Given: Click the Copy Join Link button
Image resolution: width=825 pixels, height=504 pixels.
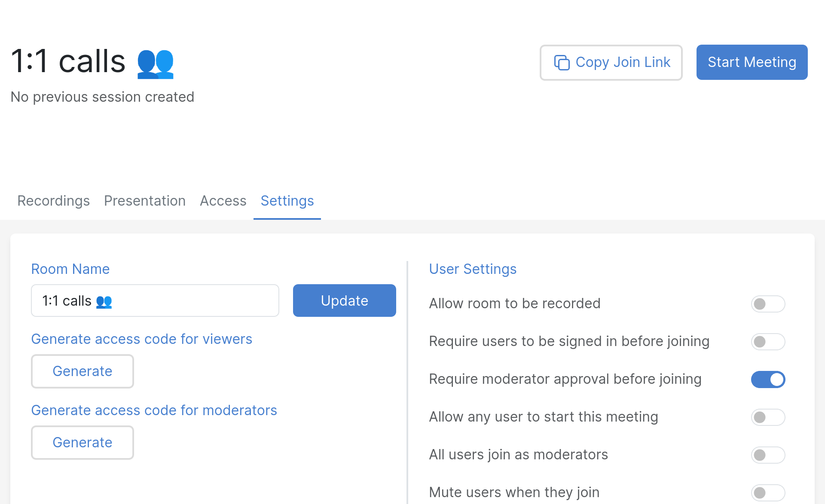Looking at the screenshot, I should tap(611, 62).
